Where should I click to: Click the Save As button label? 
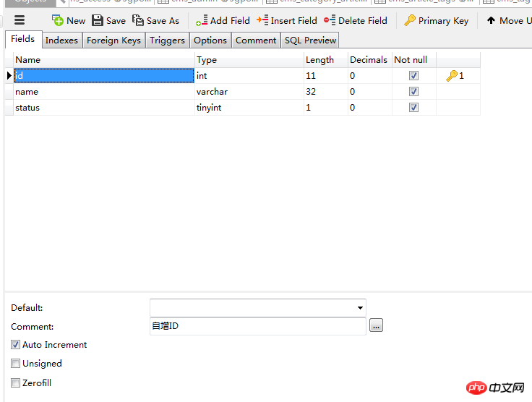163,21
